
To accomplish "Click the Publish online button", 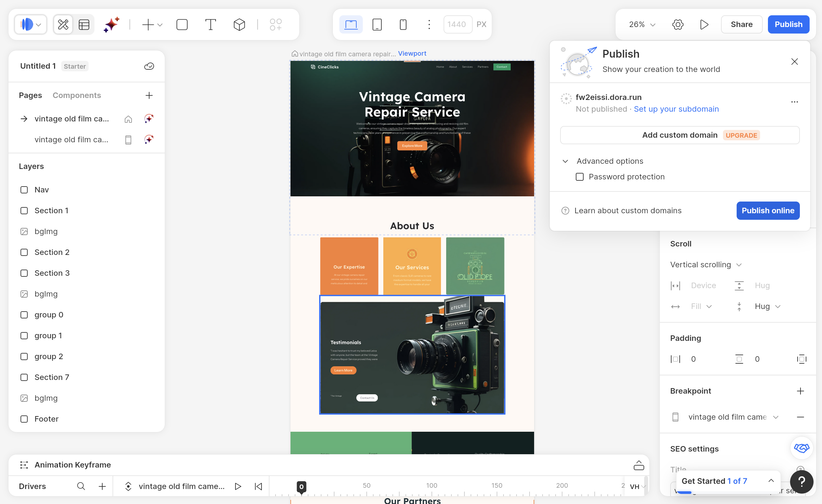I will pos(768,210).
